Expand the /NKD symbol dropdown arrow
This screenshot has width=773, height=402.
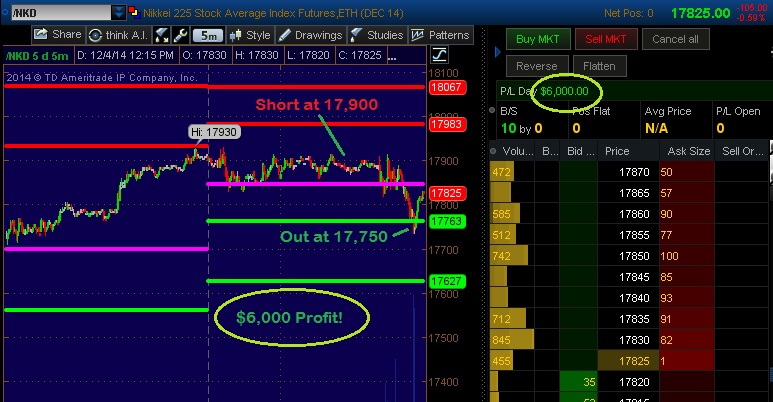point(119,13)
